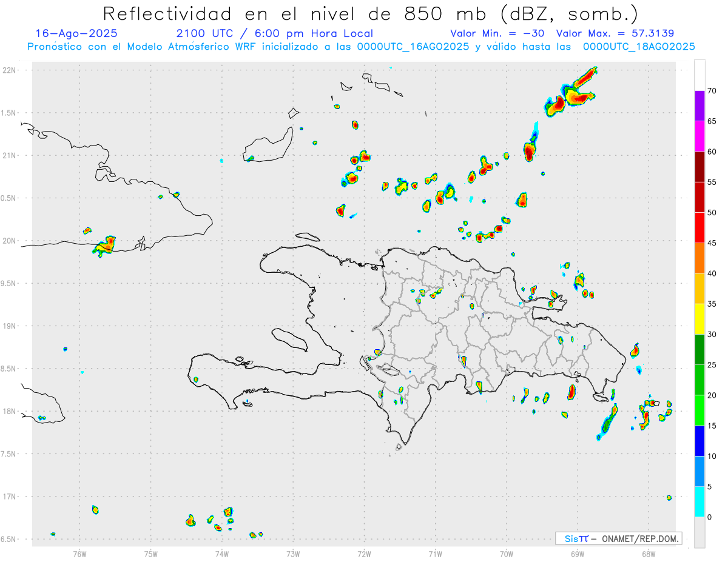The height and width of the screenshot is (562, 728).
Task: Click the "0000UTC_16AGO2025" initialization time
Action: pos(413,47)
